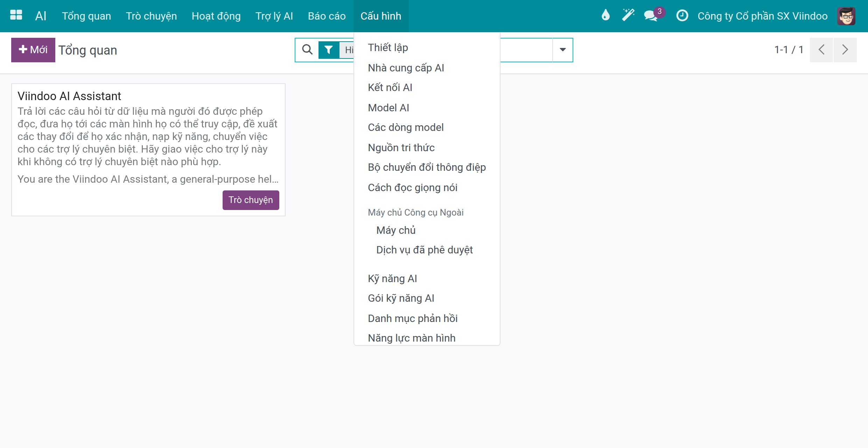Open Gói kỹ năng AI entry
Image resolution: width=868 pixels, height=448 pixels.
click(x=427, y=298)
